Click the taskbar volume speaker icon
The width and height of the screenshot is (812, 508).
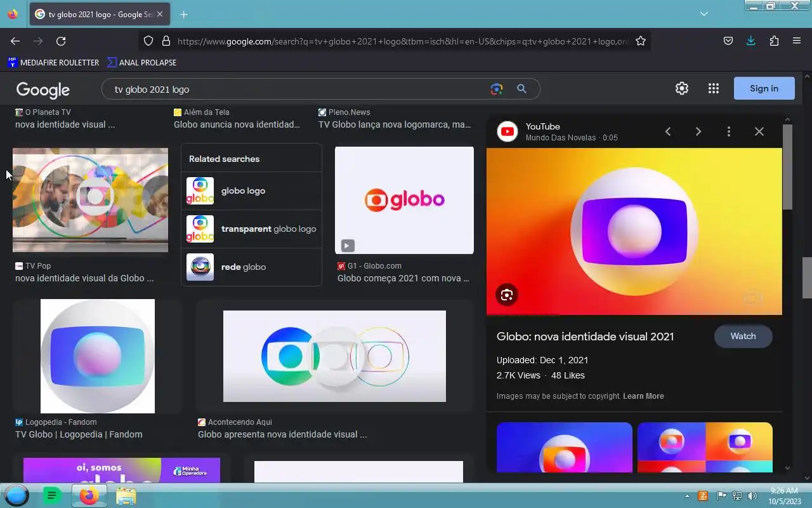pos(752,496)
